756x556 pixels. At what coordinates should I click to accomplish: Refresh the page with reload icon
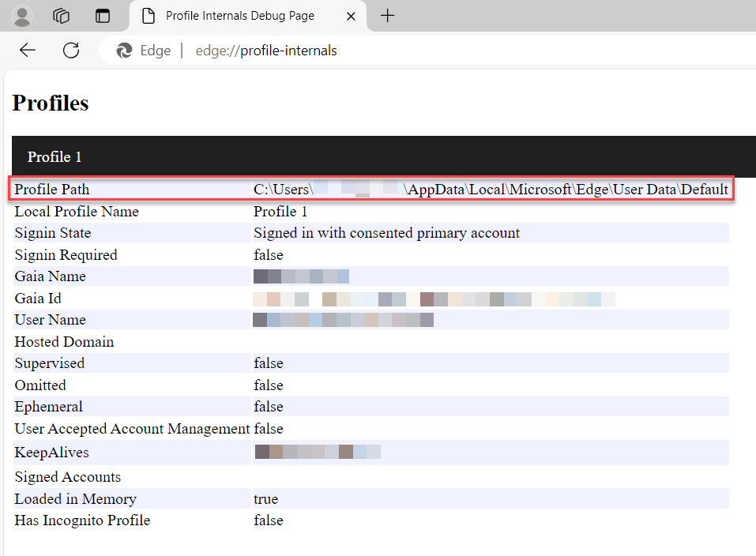(71, 51)
